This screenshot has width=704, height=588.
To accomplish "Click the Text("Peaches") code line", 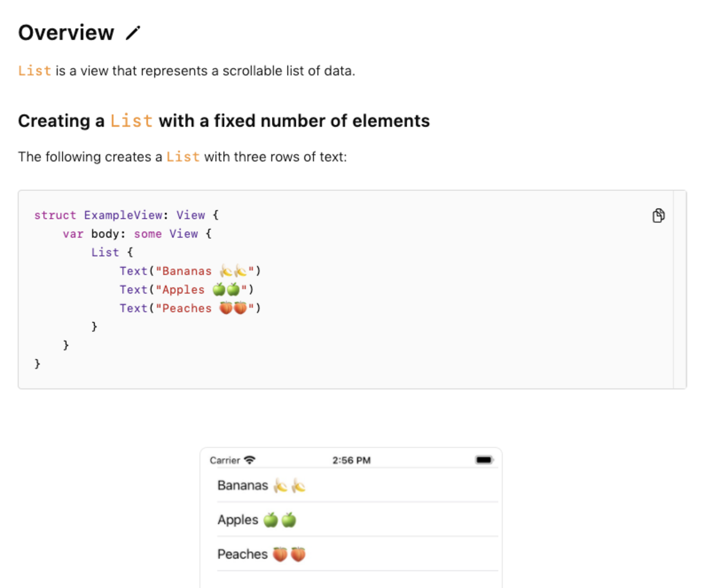I will 190,308.
